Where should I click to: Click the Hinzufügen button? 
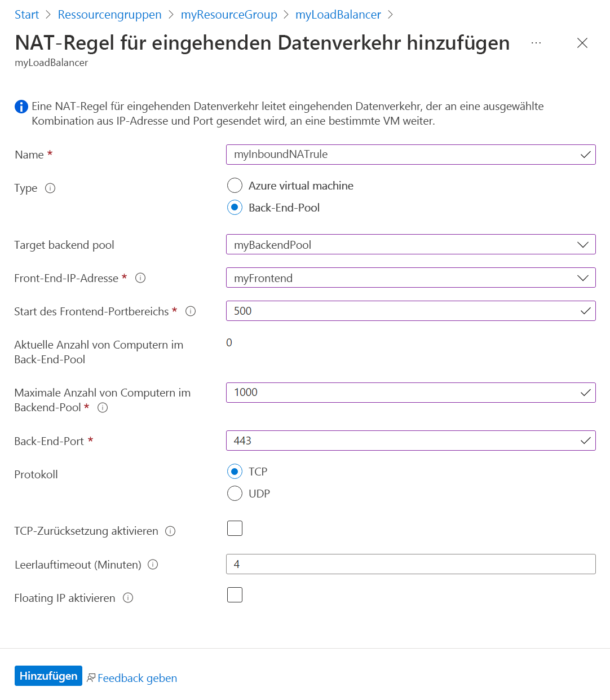pyautogui.click(x=48, y=675)
